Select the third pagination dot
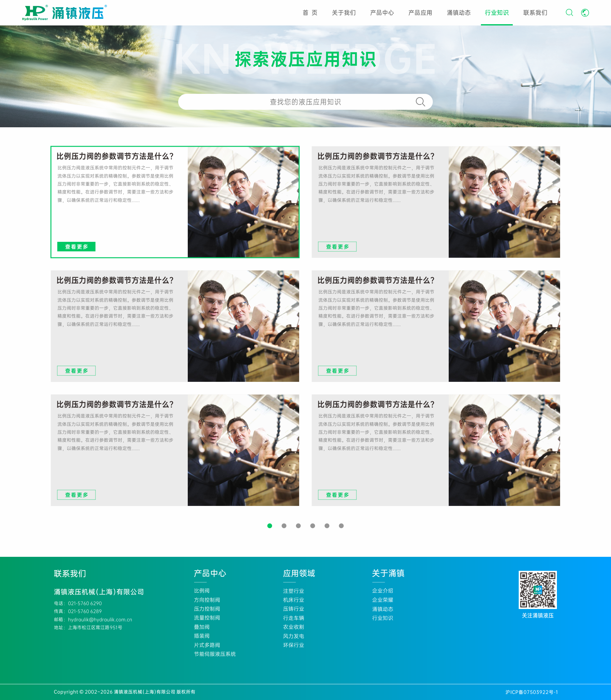Viewport: 611px width, 700px height. 298,526
